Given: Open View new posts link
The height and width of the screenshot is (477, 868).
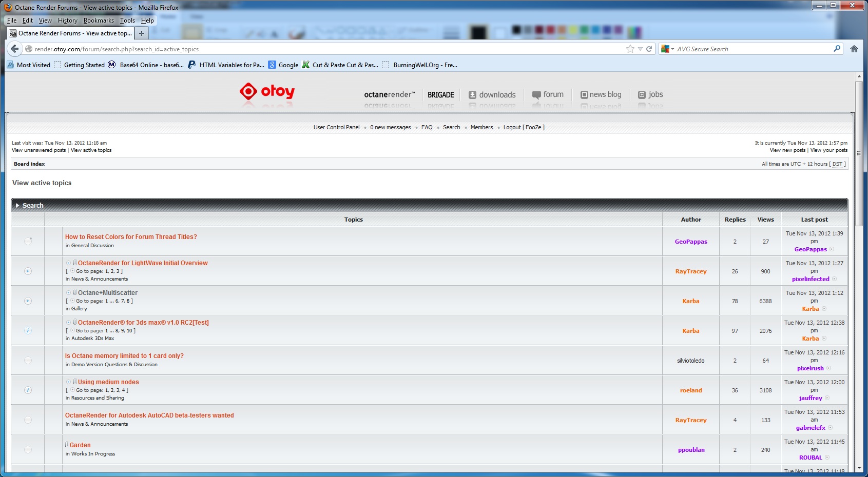Looking at the screenshot, I should click(787, 150).
